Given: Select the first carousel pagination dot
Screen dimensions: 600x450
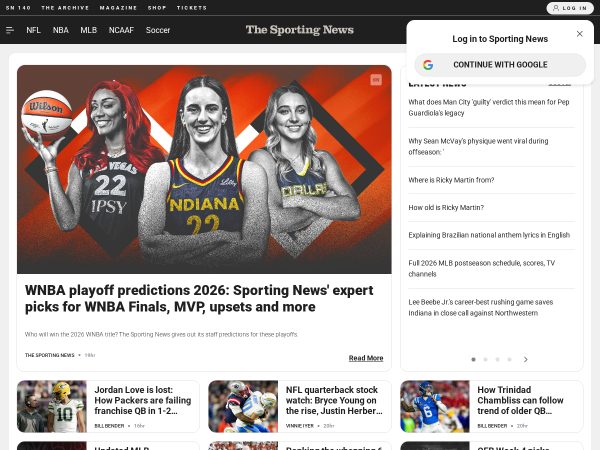Looking at the screenshot, I should [x=473, y=359].
